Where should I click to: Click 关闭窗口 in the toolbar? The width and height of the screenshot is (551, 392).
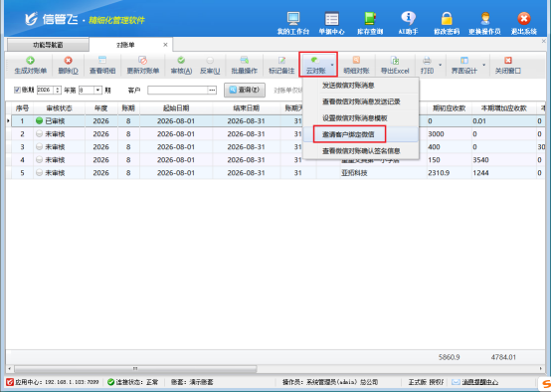point(508,66)
